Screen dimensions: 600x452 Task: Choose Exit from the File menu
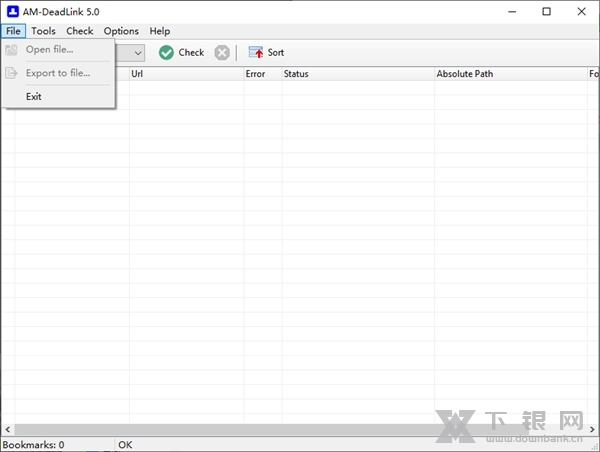click(34, 96)
